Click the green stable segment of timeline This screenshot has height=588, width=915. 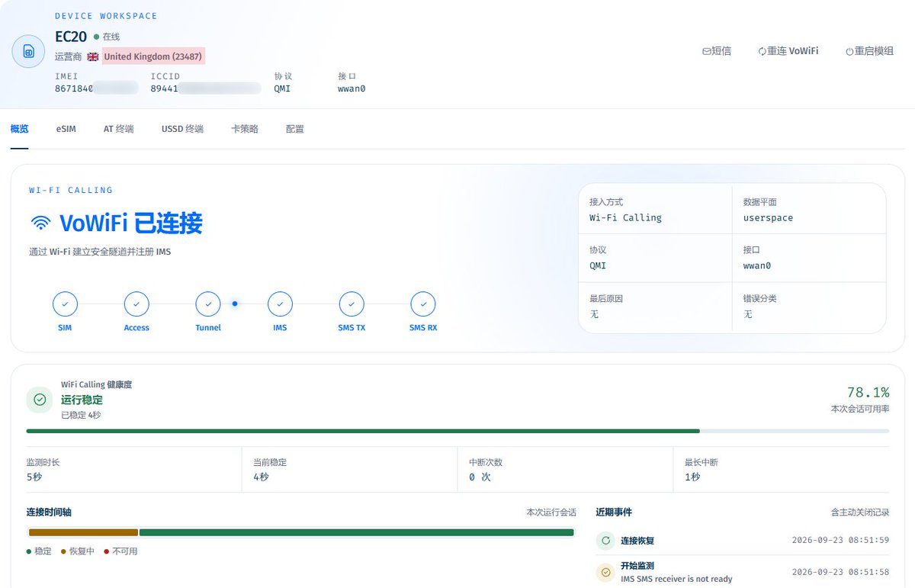[356, 532]
